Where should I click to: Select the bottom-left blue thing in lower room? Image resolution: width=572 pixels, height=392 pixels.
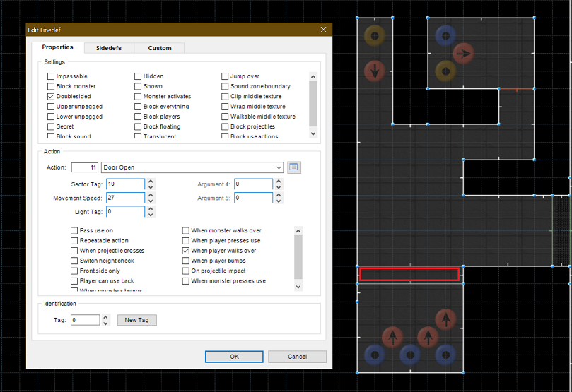tap(375, 355)
